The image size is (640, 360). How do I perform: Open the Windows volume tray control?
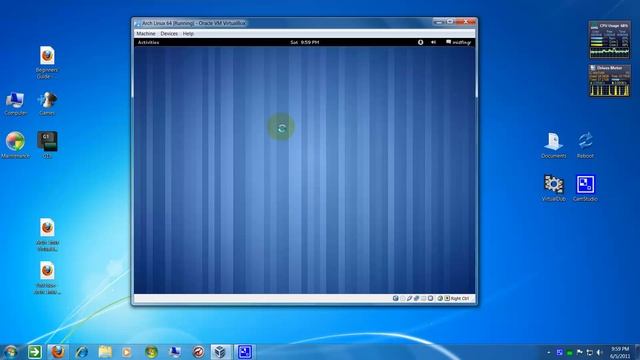(599, 352)
